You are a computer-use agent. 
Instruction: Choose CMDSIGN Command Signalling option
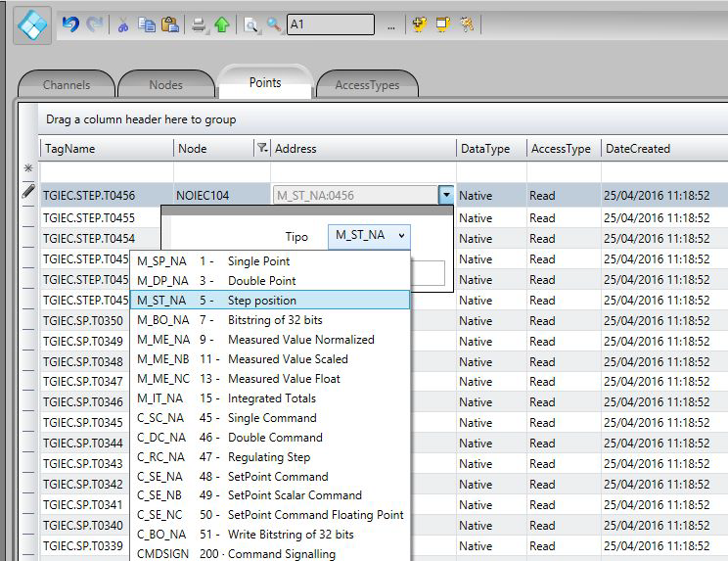tap(270, 553)
